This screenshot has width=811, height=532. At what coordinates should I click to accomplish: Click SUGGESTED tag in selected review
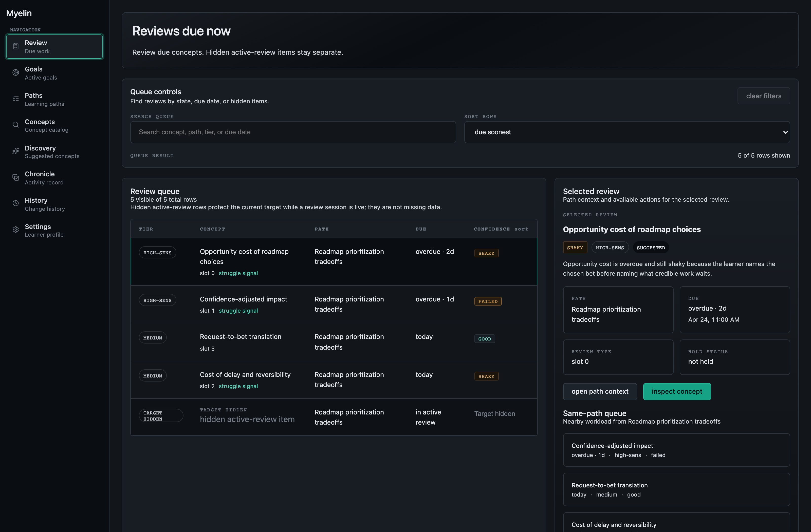pyautogui.click(x=651, y=248)
